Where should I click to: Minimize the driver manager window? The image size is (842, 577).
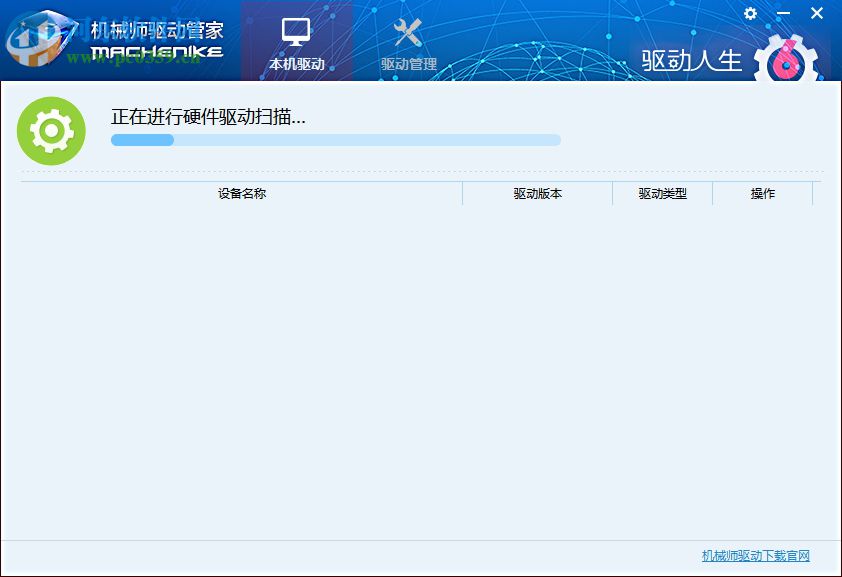pos(784,13)
